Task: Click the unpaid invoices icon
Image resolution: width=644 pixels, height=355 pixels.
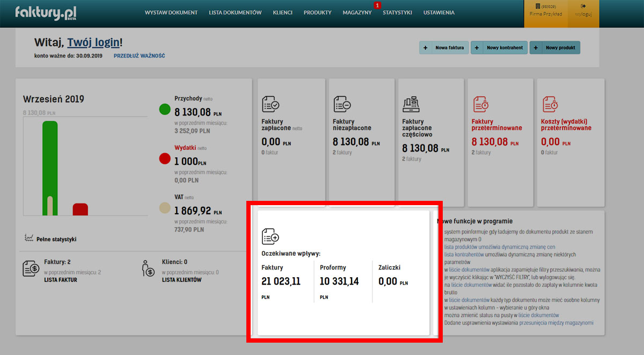Action: coord(342,104)
